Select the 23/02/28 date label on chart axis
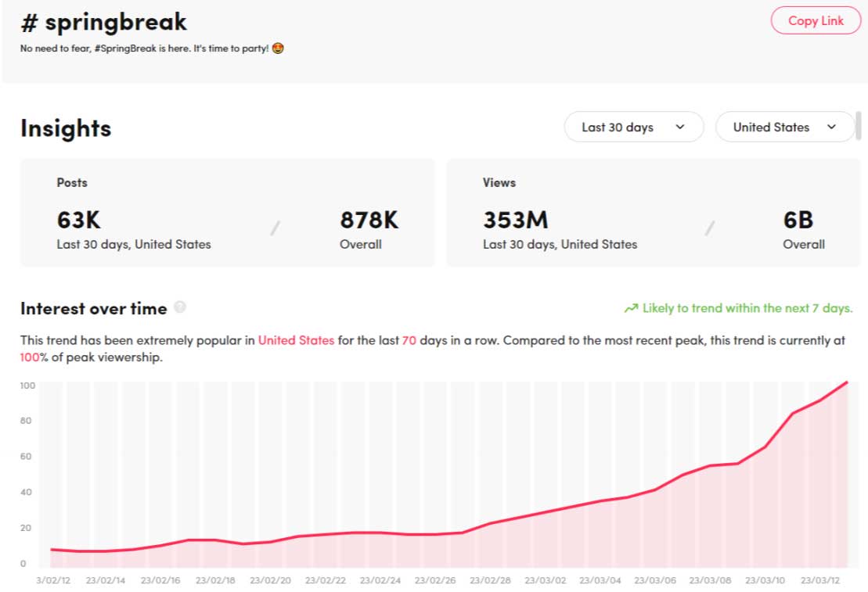 pos(490,581)
